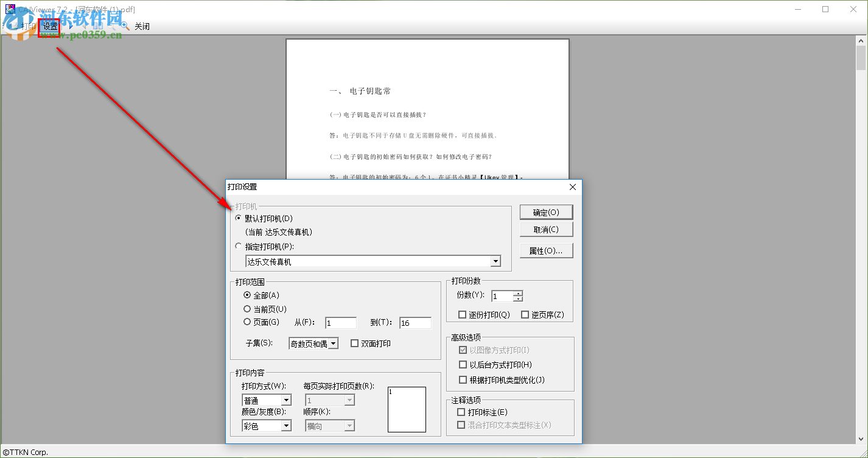Check the 逐份打印(Q) collate option

click(461, 314)
